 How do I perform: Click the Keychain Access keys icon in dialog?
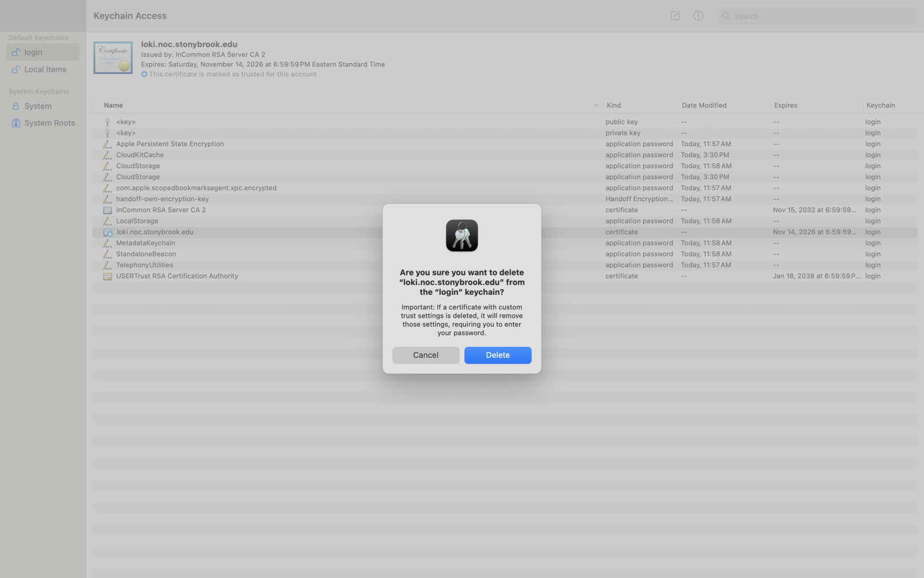[x=462, y=236]
